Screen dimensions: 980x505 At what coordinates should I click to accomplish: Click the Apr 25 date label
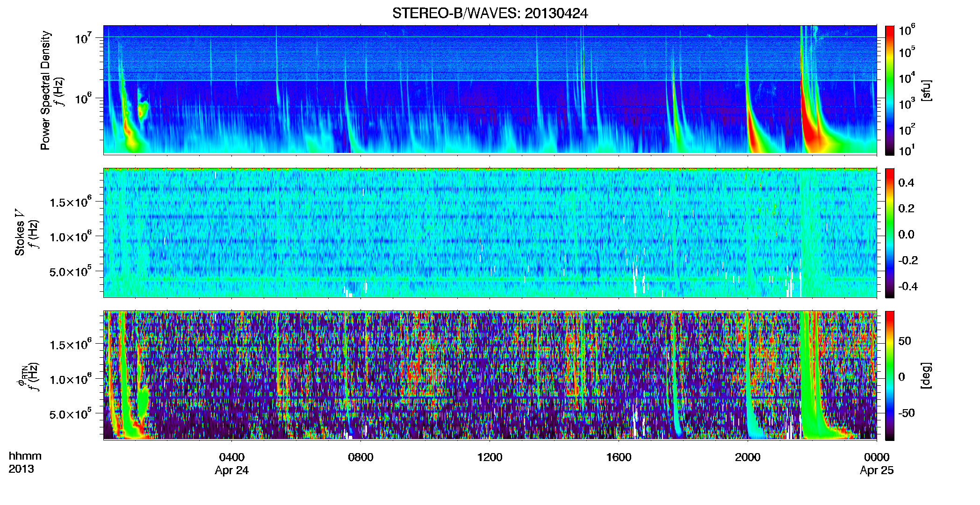[x=877, y=470]
